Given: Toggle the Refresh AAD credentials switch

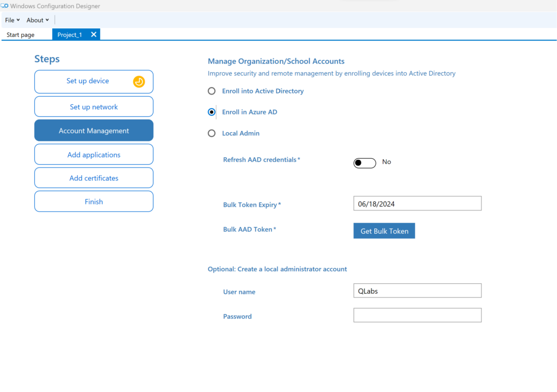Looking at the screenshot, I should click(x=364, y=163).
